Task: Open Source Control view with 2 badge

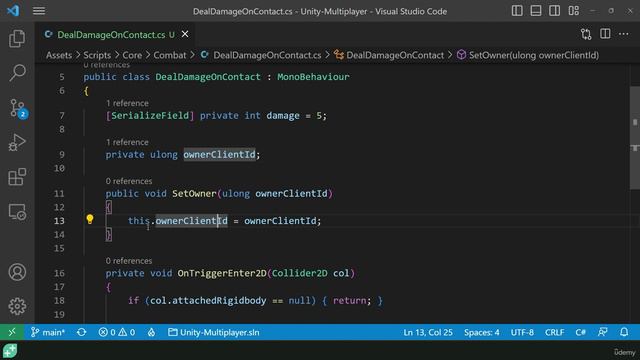Action: 18,108
